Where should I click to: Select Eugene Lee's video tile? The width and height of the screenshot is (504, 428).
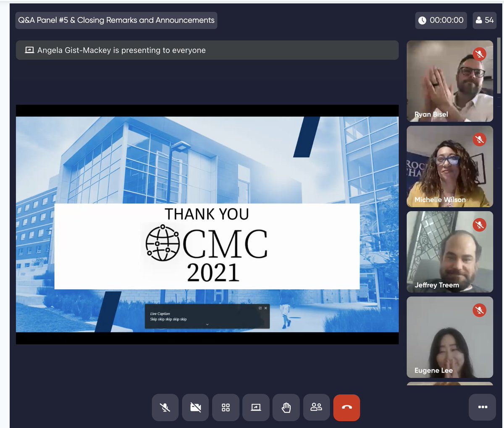coord(450,337)
